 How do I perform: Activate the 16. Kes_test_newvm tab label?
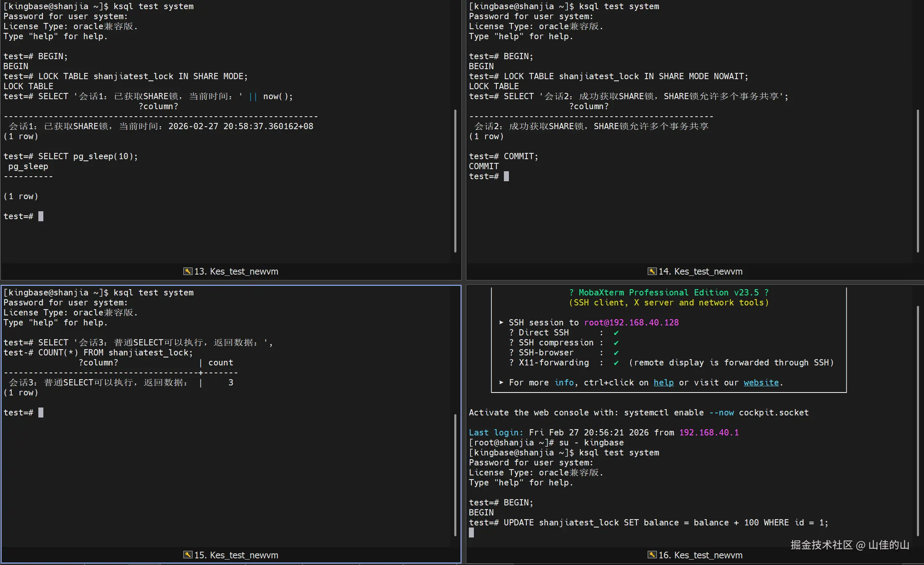[x=700, y=555]
